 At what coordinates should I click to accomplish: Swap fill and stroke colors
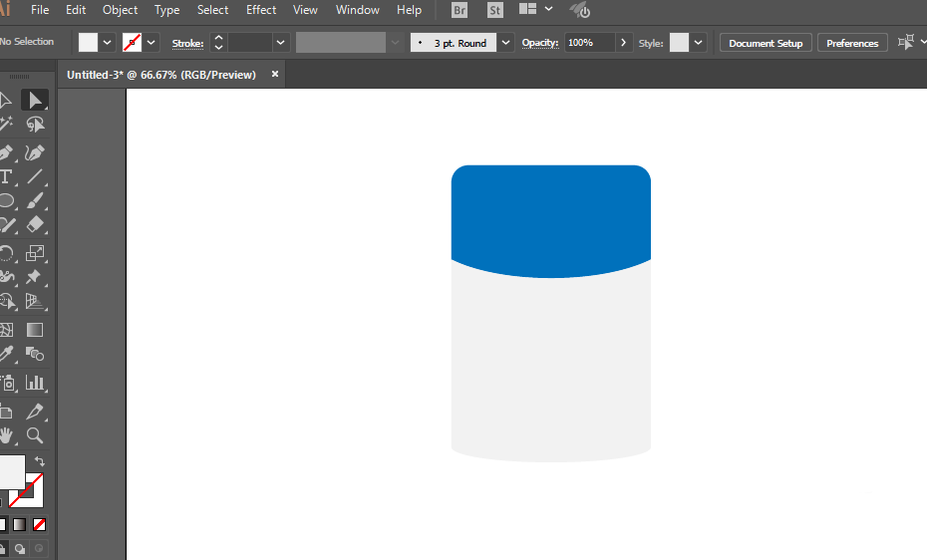coord(40,460)
